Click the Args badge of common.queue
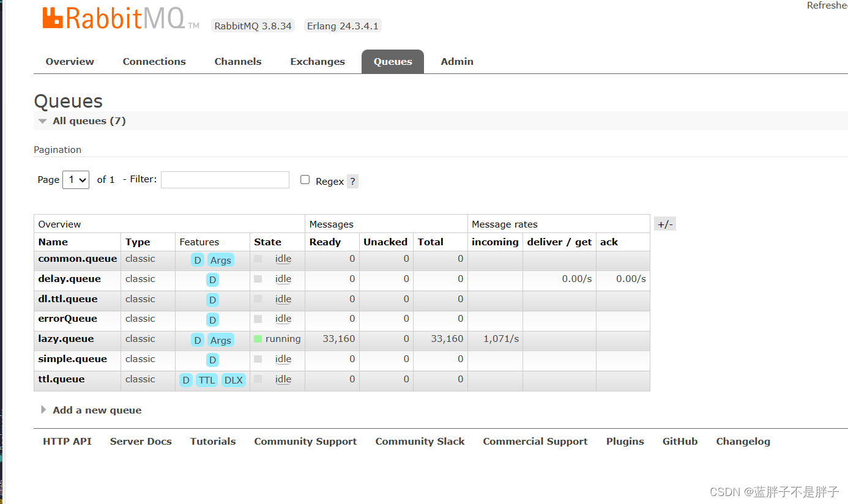Screen dimensions: 848x504 [x=221, y=260]
